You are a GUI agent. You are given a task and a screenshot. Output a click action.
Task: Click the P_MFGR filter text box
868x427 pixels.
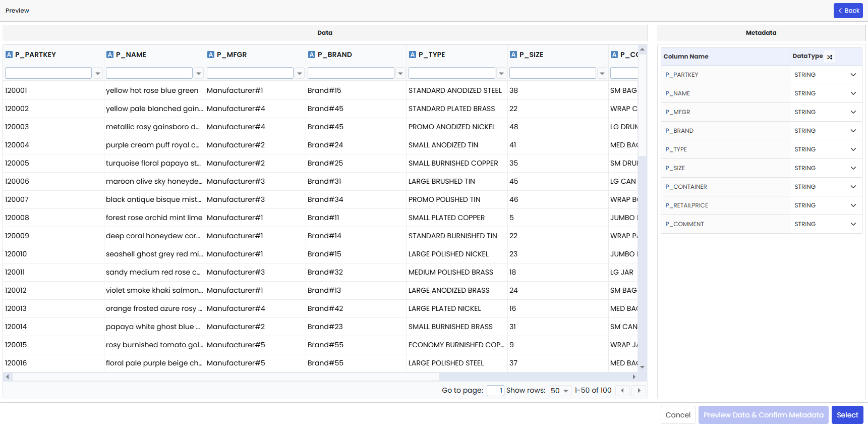250,73
